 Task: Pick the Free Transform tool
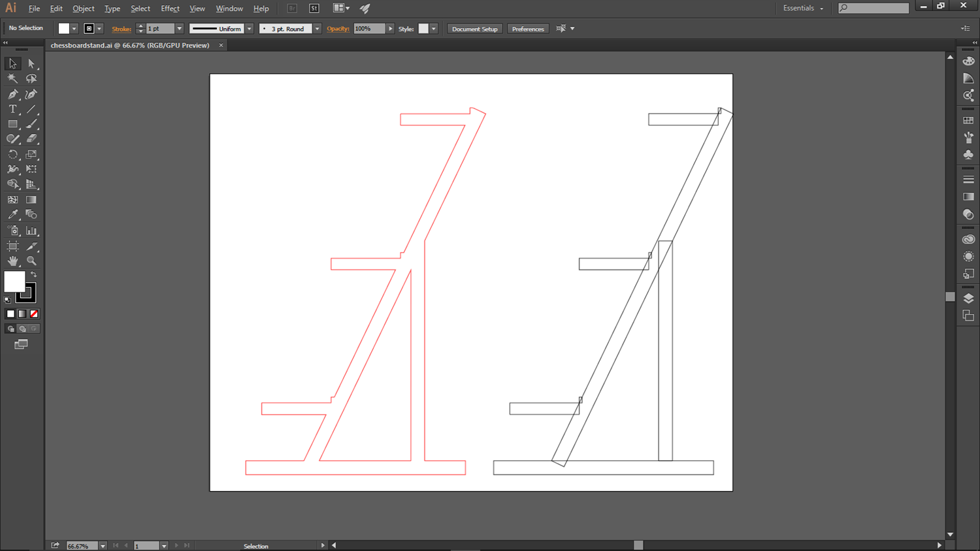(x=31, y=169)
